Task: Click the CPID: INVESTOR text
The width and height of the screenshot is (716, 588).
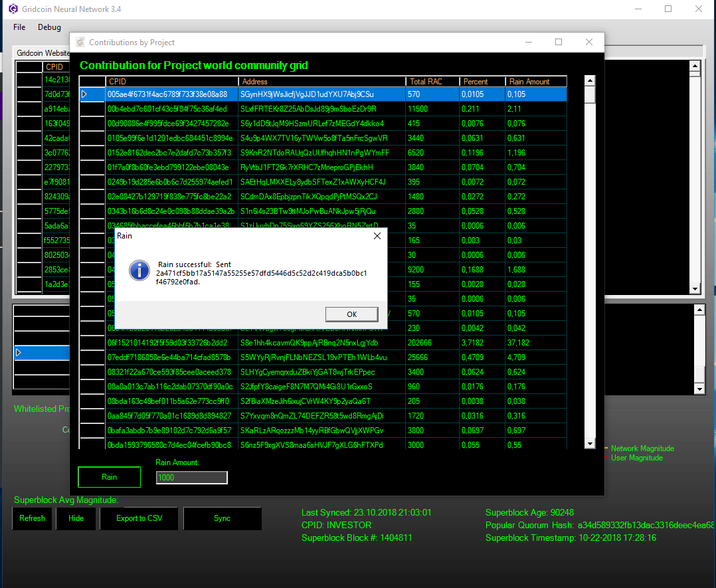Action: click(336, 525)
